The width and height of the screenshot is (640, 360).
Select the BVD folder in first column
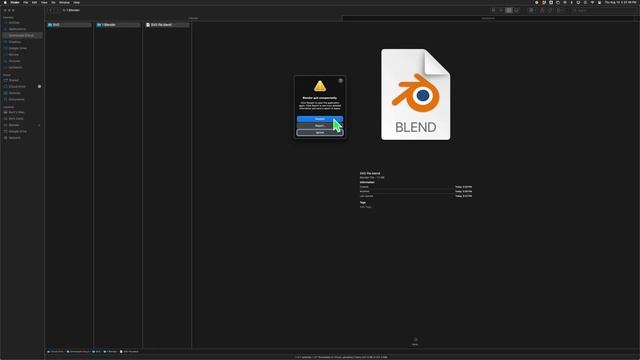click(x=69, y=25)
